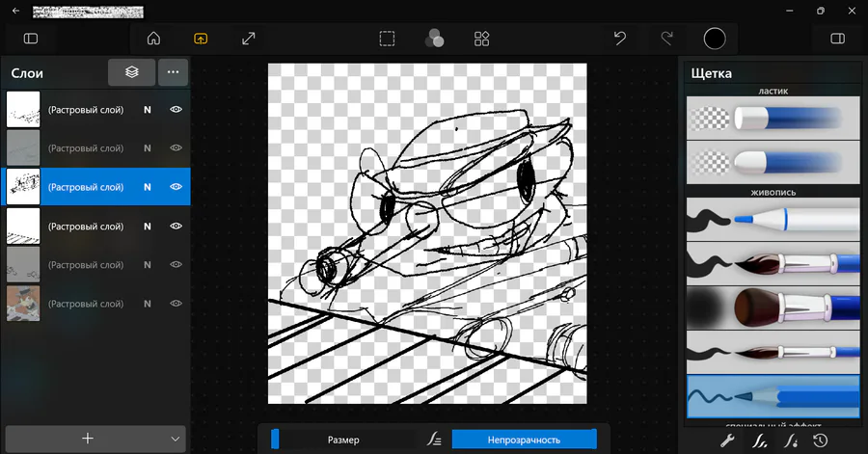This screenshot has width=868, height=454.
Task: Open the shapes grid tools icon
Action: pyautogui.click(x=481, y=39)
